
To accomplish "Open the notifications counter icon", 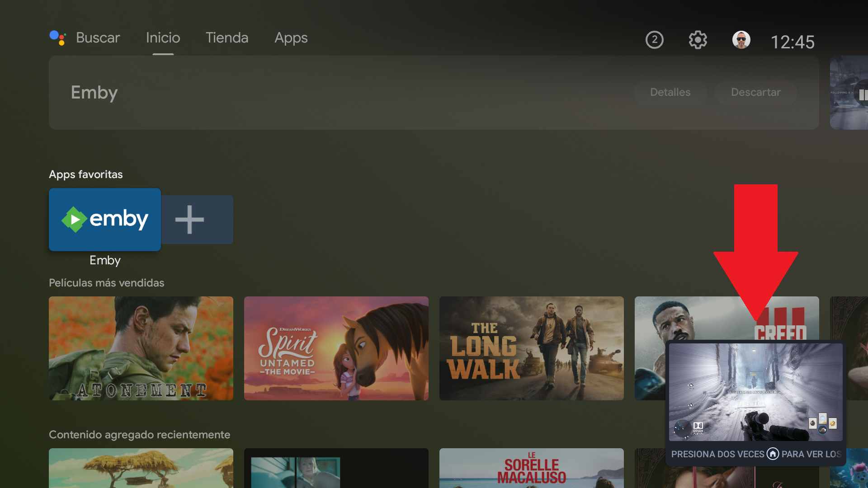I will (654, 40).
